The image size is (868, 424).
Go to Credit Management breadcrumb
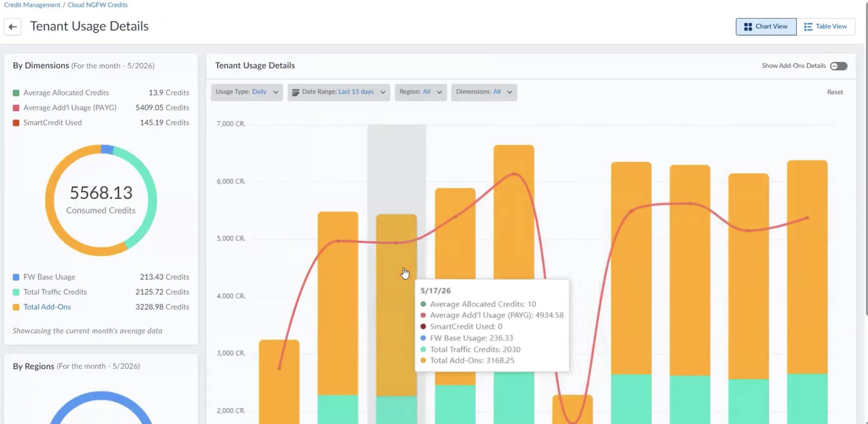click(x=32, y=5)
